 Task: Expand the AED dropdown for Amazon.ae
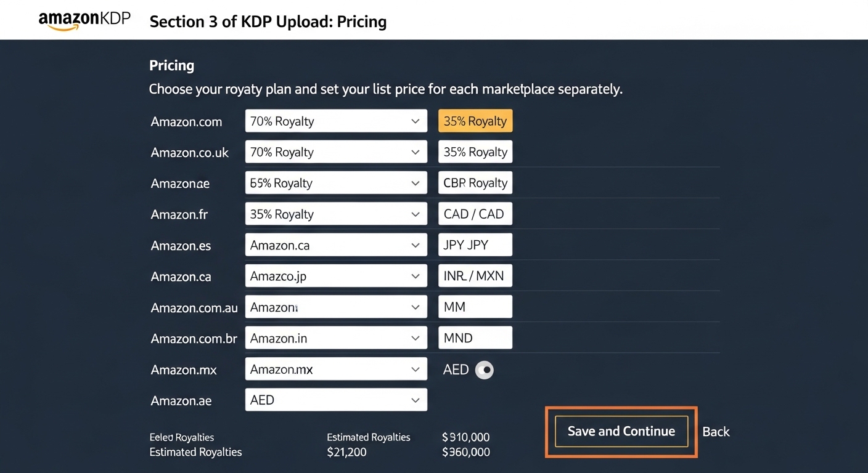[336, 400]
